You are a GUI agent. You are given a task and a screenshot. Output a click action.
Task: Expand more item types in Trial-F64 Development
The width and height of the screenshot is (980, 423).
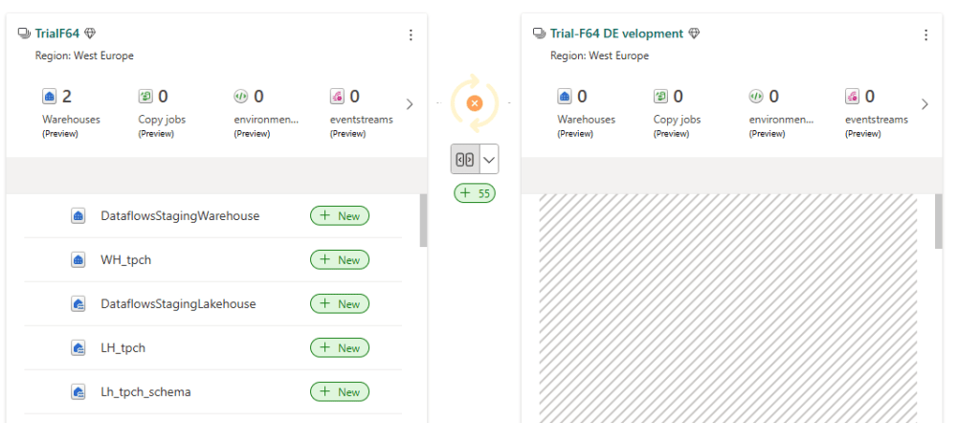(x=924, y=103)
